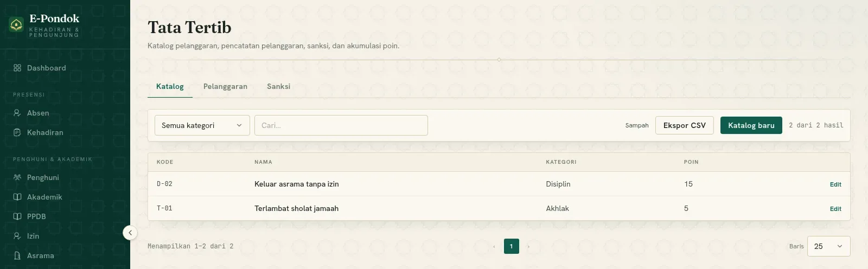Edit the Keluar asrama tanpa izin row
868x269 pixels.
pyautogui.click(x=835, y=184)
